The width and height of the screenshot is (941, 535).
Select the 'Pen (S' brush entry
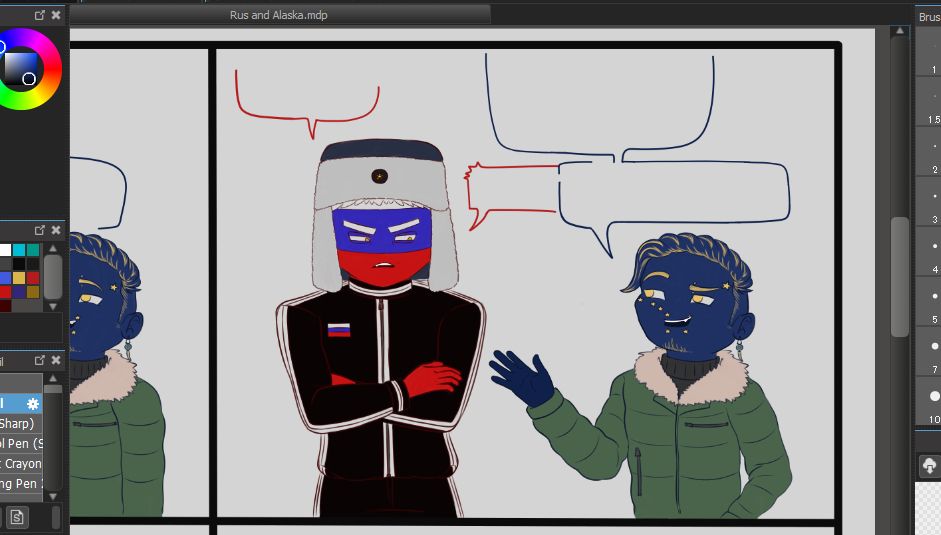[20, 443]
